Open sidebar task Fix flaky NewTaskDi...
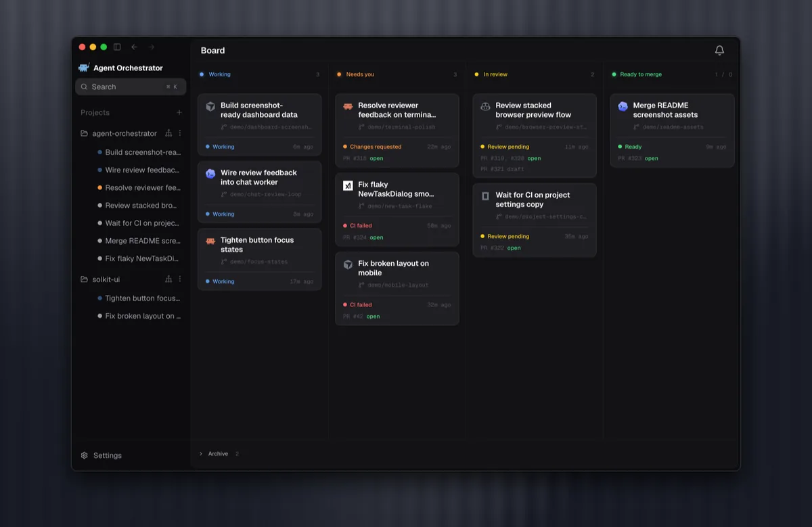812x527 pixels. click(x=139, y=258)
